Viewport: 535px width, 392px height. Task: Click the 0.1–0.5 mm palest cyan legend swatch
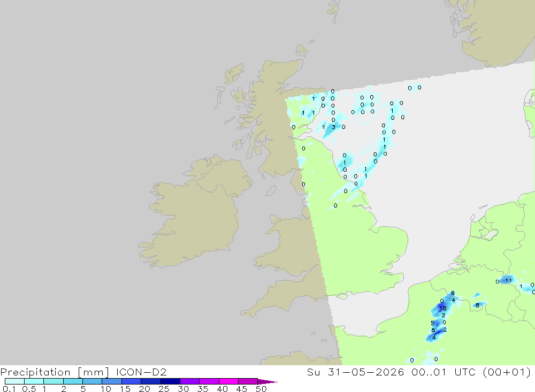pyautogui.click(x=14, y=381)
